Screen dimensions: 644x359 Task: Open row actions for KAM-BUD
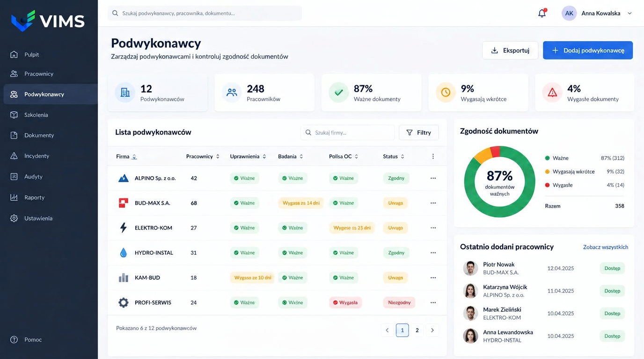point(433,278)
